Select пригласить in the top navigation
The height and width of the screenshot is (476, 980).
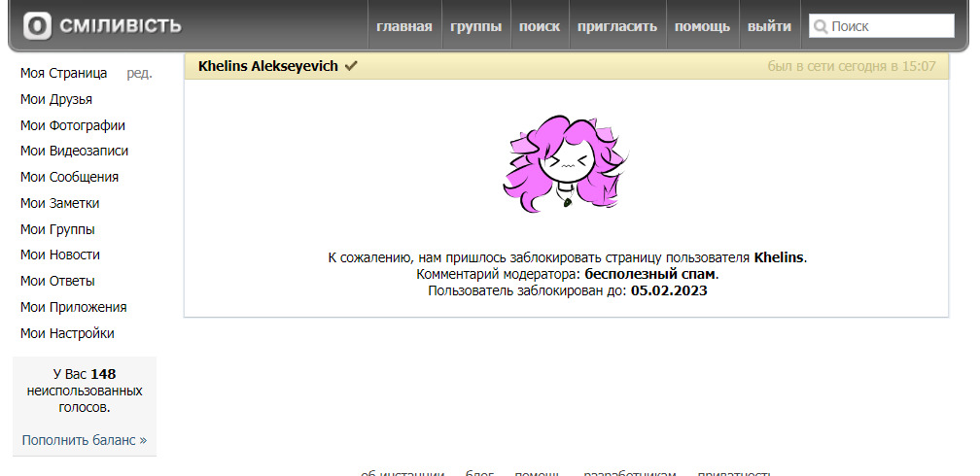pyautogui.click(x=617, y=26)
